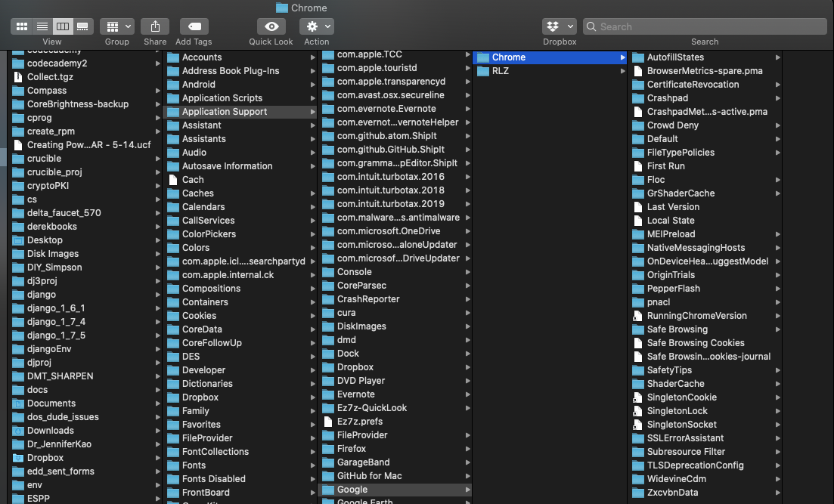Expand the RLZ folder arrow
This screenshot has width=834, height=504.
pyautogui.click(x=622, y=71)
